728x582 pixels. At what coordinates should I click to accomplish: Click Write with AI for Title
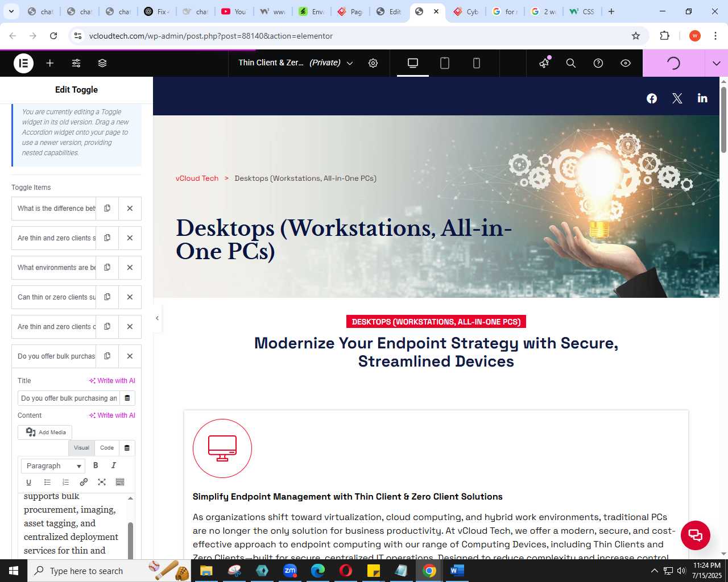tap(112, 381)
